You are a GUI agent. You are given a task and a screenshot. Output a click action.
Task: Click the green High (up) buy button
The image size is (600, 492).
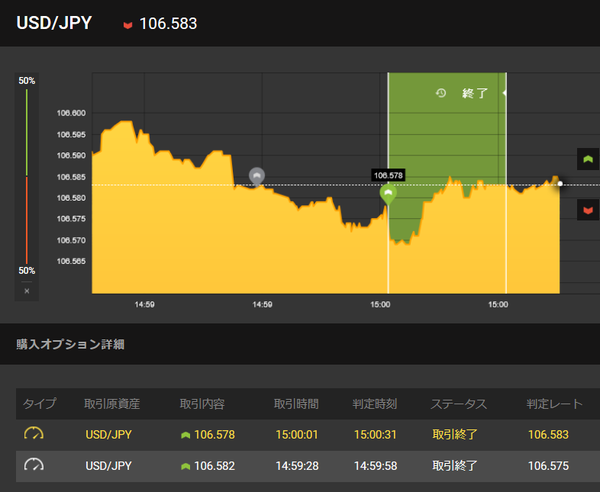point(588,159)
